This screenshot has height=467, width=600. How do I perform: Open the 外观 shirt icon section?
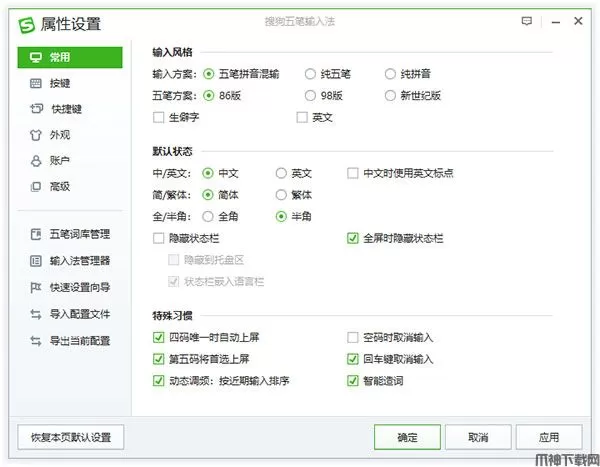(x=36, y=135)
